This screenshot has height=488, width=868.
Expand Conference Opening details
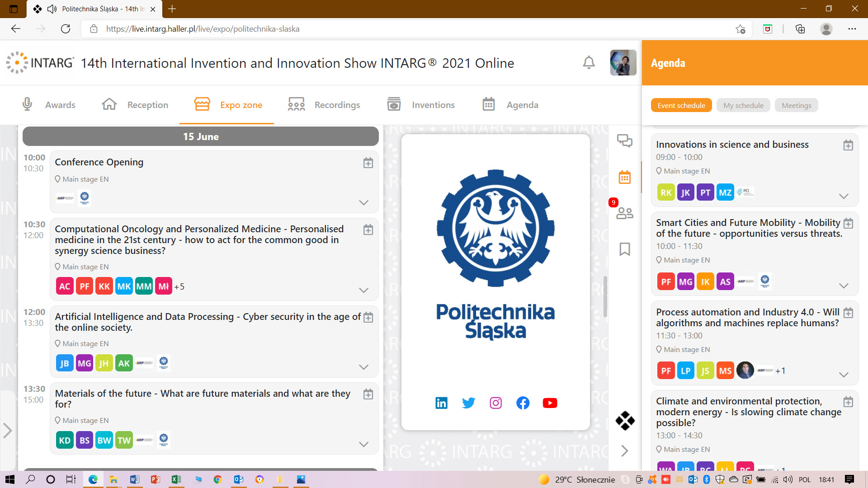tap(363, 202)
